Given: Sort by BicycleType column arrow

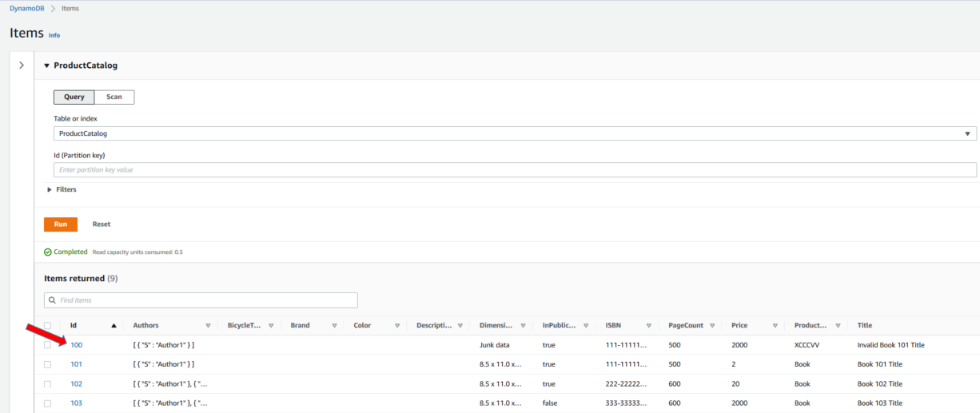Looking at the screenshot, I should [x=271, y=326].
